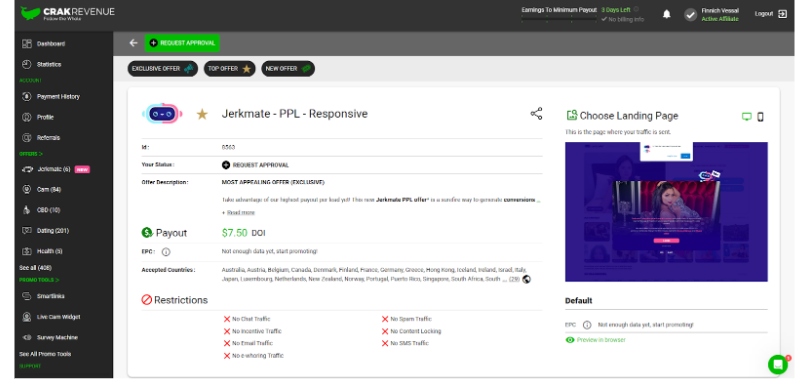Click the 3 Days Left text

(616, 10)
